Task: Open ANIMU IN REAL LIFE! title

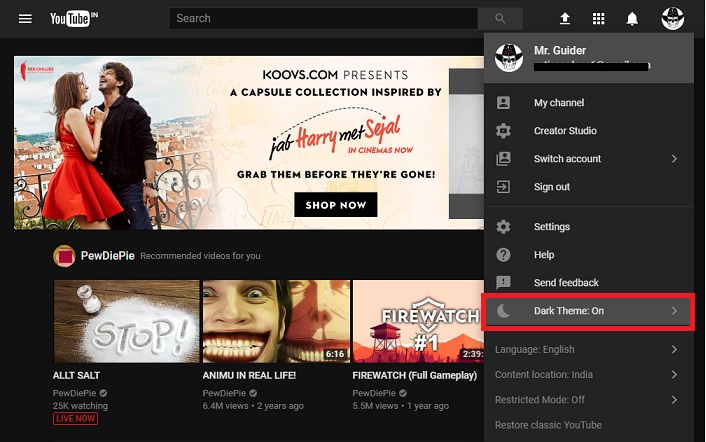Action: [x=249, y=375]
